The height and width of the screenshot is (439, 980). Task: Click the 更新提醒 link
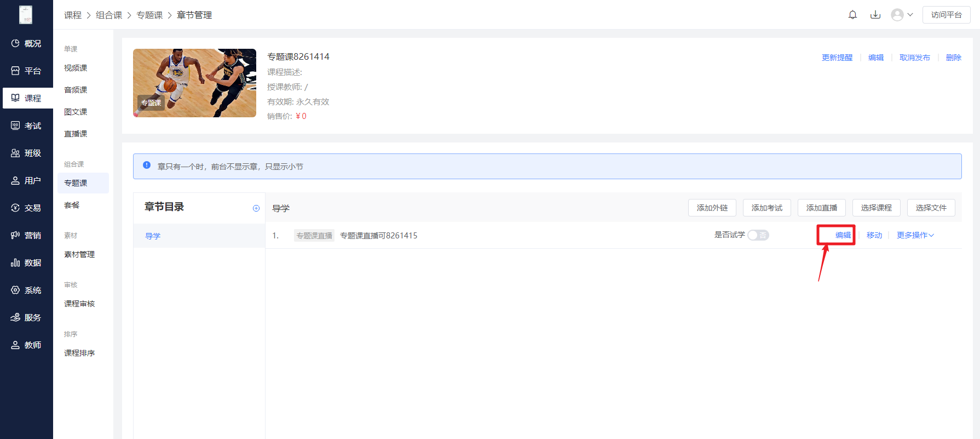(x=837, y=58)
